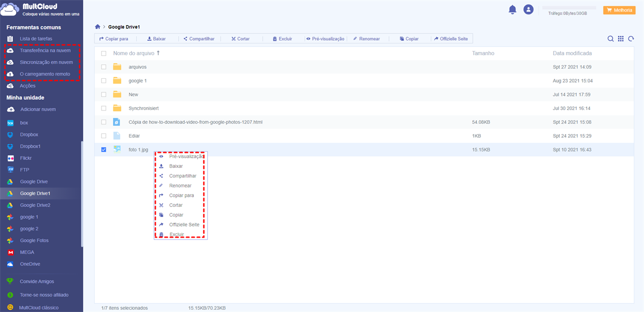644x312 pixels.
Task: Toggle the select-all checkbox in the header
Action: (104, 54)
